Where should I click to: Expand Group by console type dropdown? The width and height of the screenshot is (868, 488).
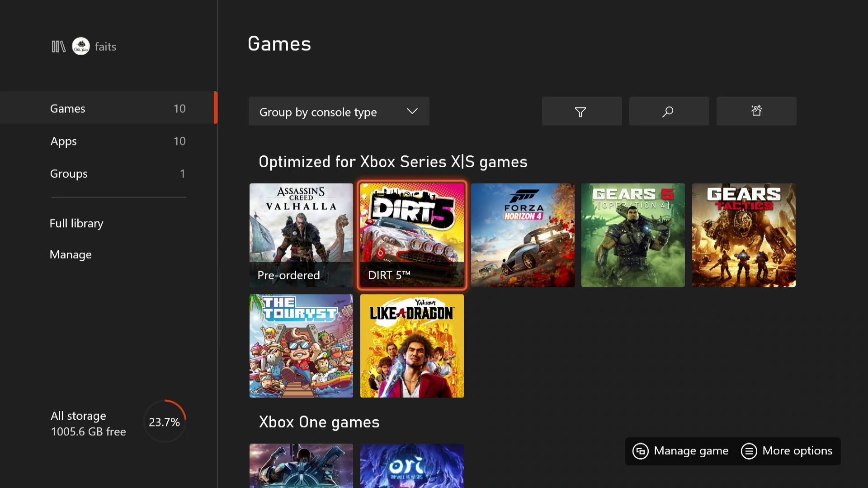(x=339, y=111)
